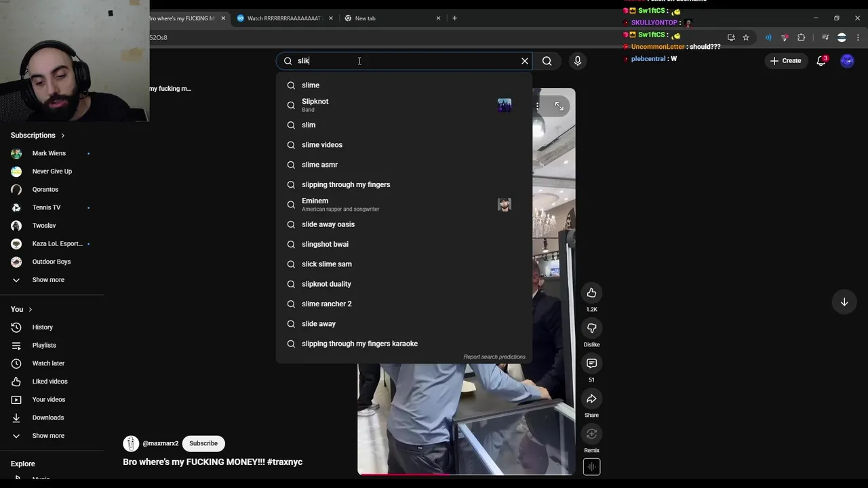This screenshot has width=868, height=488.
Task: Click inside the search input field
Action: [403, 61]
